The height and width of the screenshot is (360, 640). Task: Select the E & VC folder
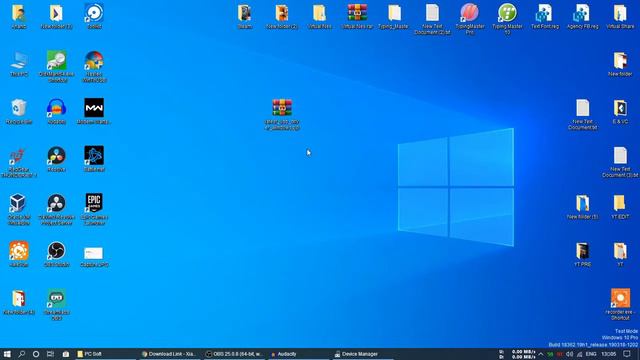tap(620, 111)
